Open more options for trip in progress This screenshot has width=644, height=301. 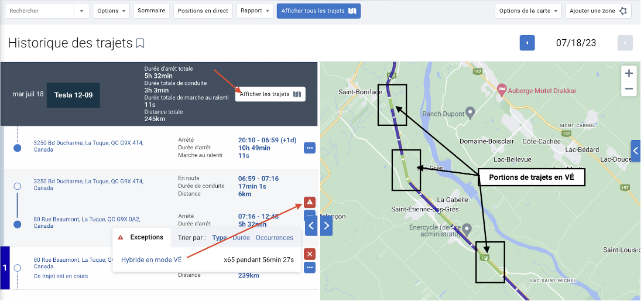(310, 268)
